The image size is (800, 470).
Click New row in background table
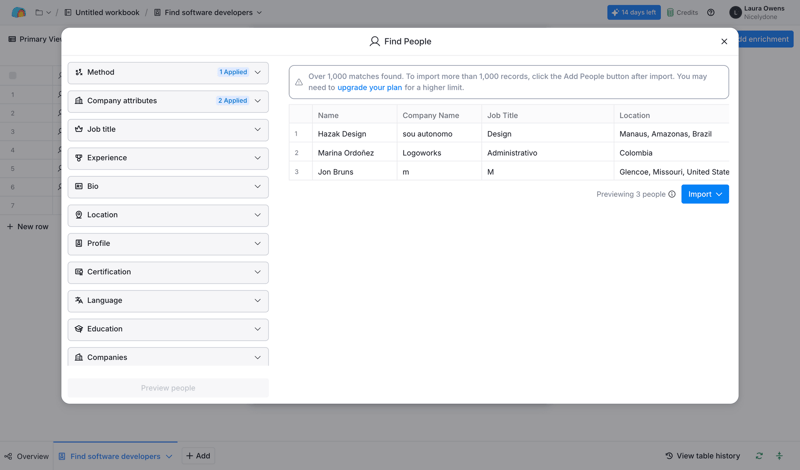[x=28, y=227]
